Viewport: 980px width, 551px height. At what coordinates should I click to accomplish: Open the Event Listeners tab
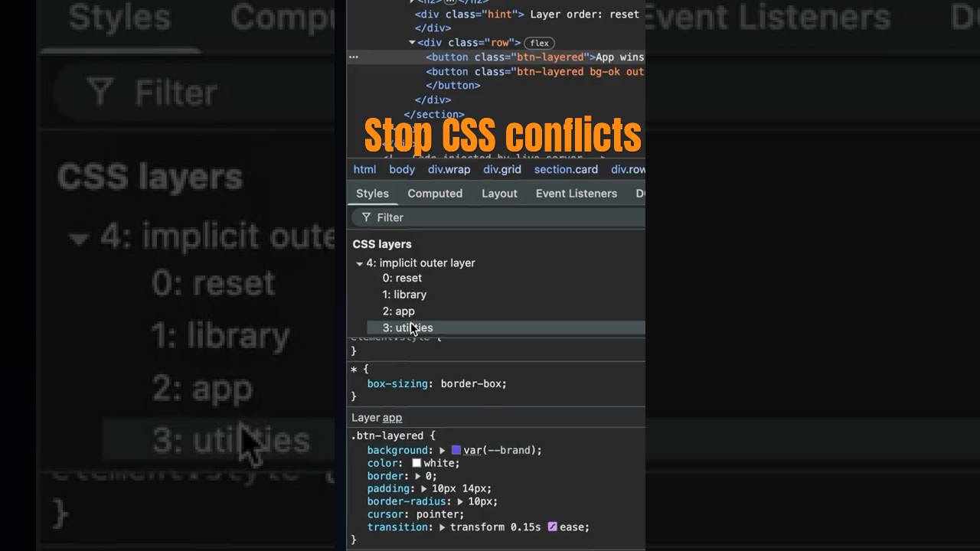pyautogui.click(x=577, y=194)
